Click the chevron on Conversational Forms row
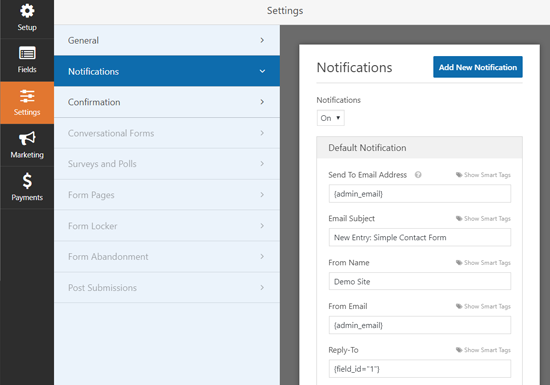This screenshot has width=550, height=385. click(262, 133)
